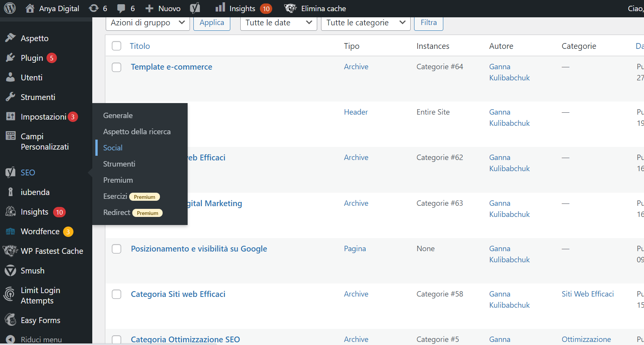This screenshot has height=345, width=644.
Task: Open the Posizionamento e visibilità su Google link
Action: coord(199,249)
